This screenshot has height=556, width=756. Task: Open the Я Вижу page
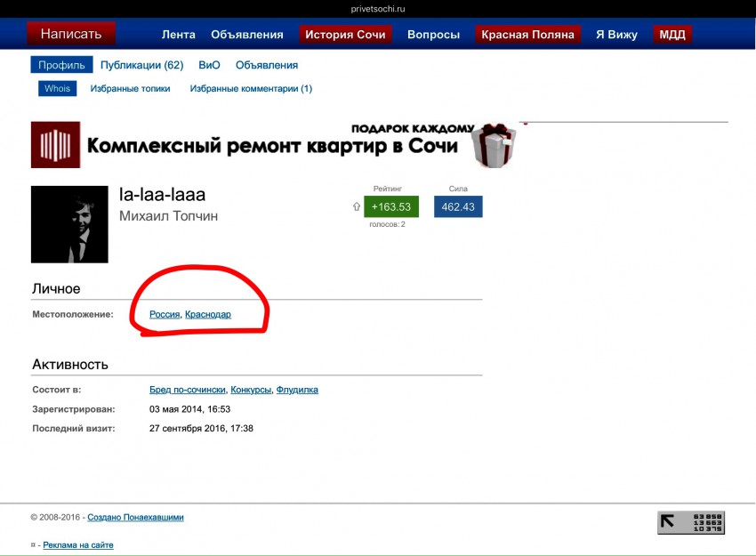pyautogui.click(x=616, y=35)
